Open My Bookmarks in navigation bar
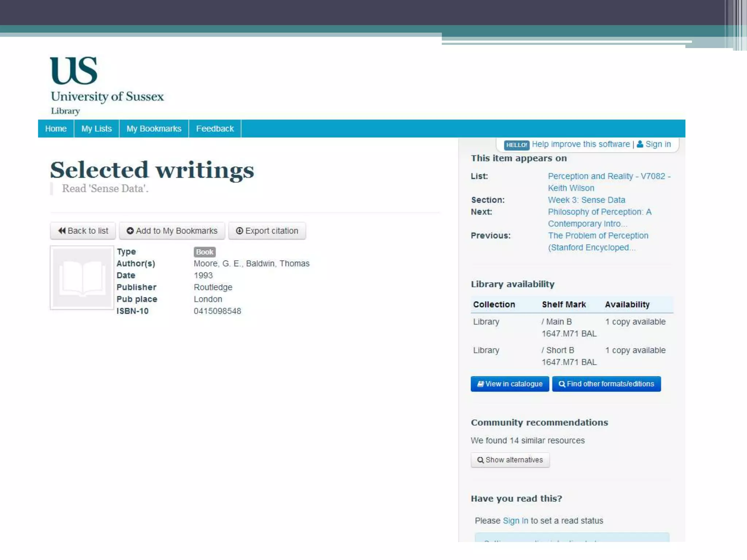The height and width of the screenshot is (560, 747). tap(154, 129)
